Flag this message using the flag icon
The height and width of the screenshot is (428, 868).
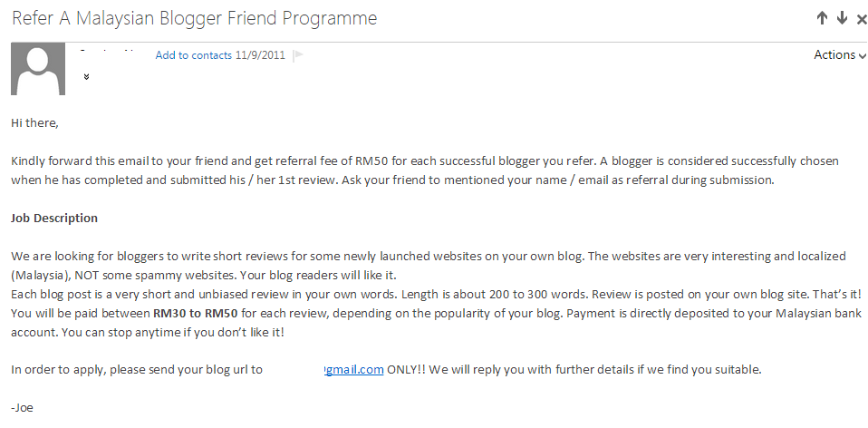point(298,54)
